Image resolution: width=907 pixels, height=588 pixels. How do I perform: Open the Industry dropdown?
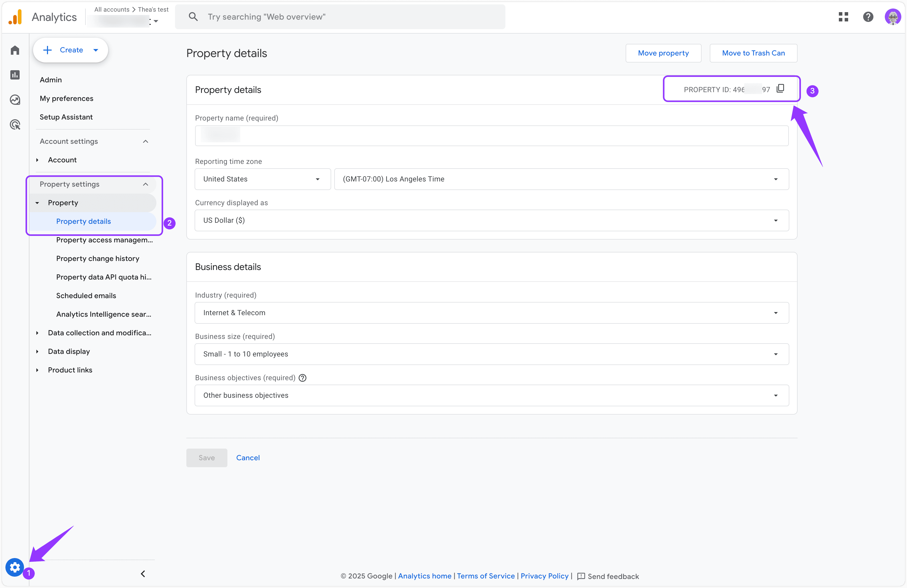[492, 313]
